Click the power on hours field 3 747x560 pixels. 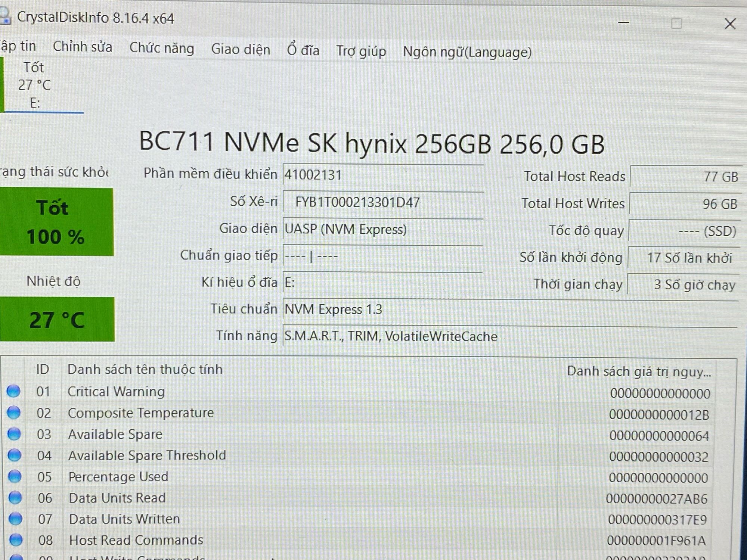(684, 284)
